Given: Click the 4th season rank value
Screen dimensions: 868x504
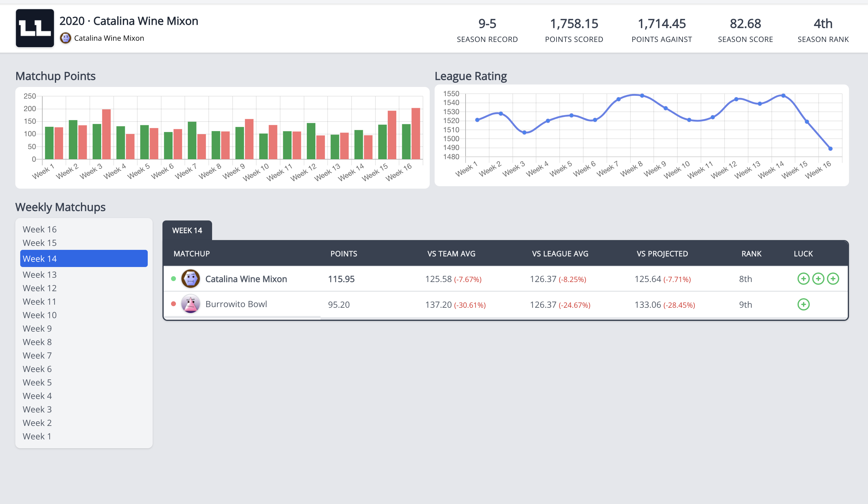Looking at the screenshot, I should (823, 24).
